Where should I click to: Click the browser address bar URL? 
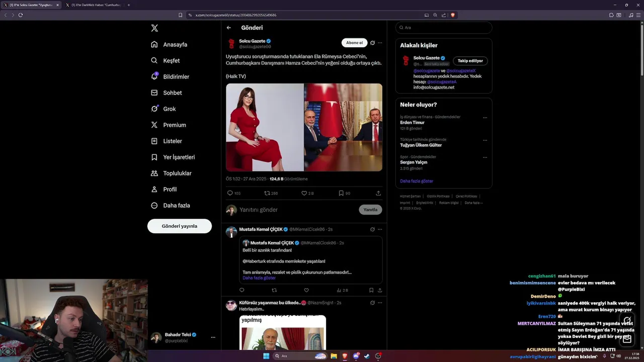[x=236, y=15]
